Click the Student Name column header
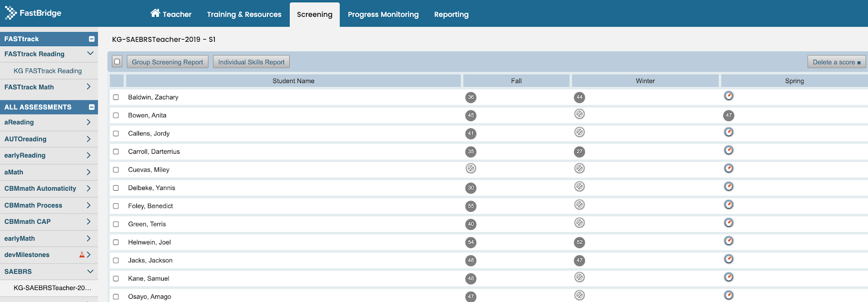Viewport: 868px width, 302px height. 293,81
